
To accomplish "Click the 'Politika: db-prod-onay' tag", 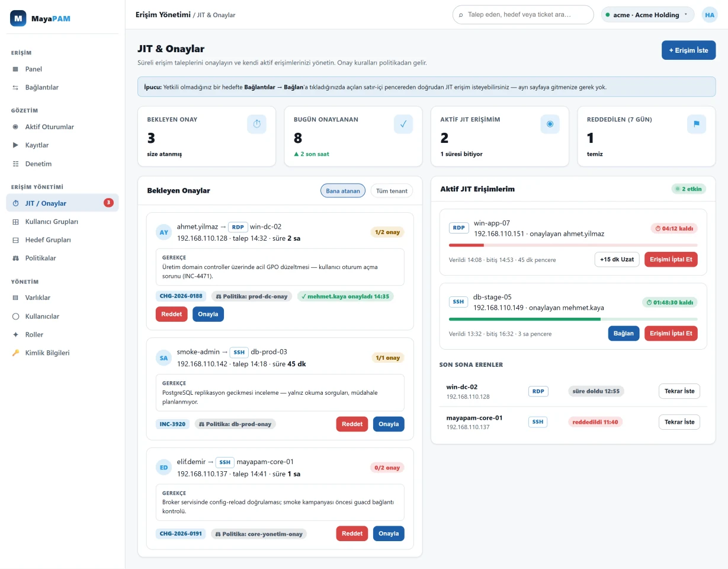I will pyautogui.click(x=235, y=424).
